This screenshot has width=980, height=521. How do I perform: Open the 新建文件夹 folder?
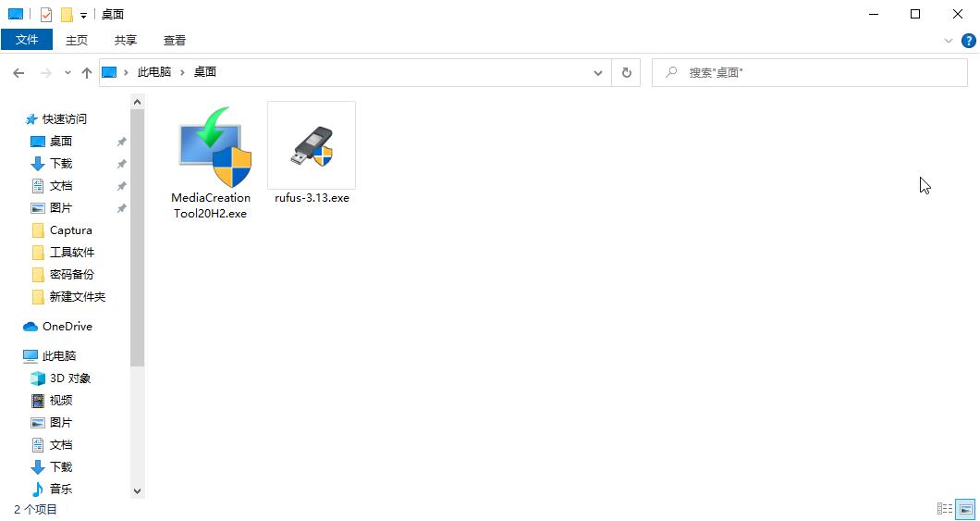(x=78, y=296)
